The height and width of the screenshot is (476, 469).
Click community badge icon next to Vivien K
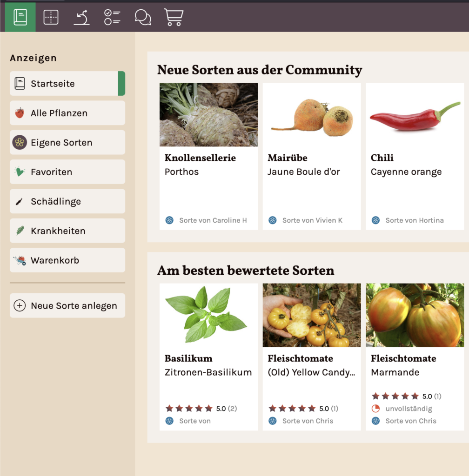[x=273, y=220]
